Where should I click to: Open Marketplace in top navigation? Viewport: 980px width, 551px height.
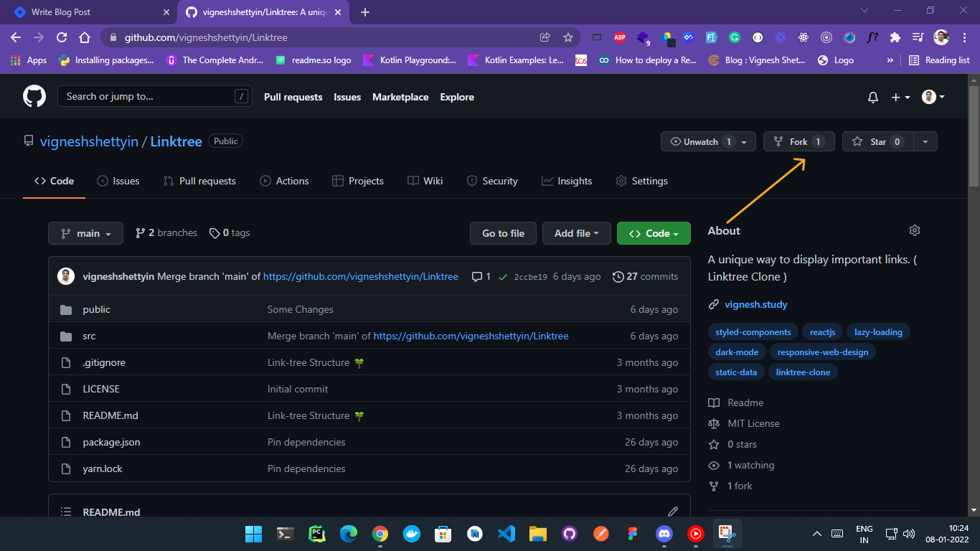click(400, 97)
